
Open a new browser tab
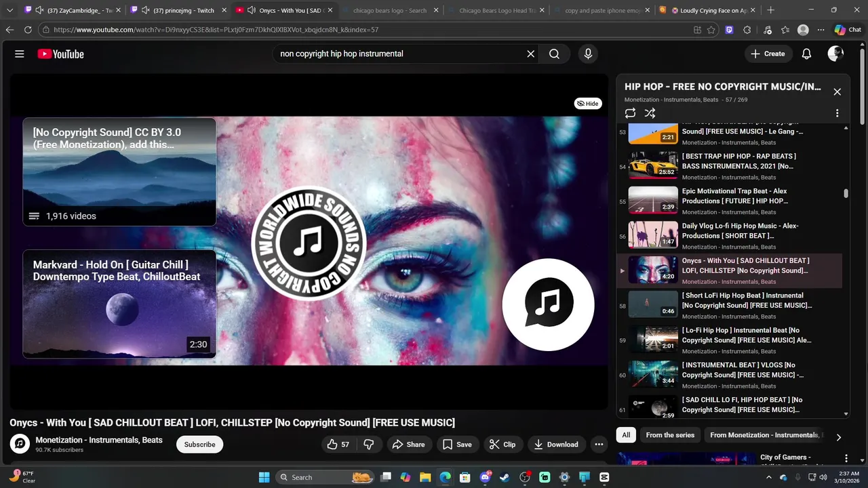tap(771, 10)
